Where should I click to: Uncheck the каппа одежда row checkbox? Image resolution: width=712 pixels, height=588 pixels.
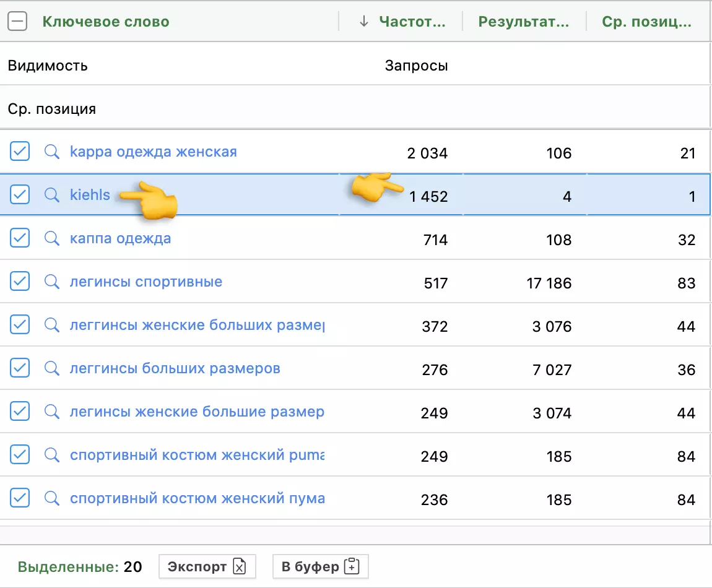pos(20,238)
